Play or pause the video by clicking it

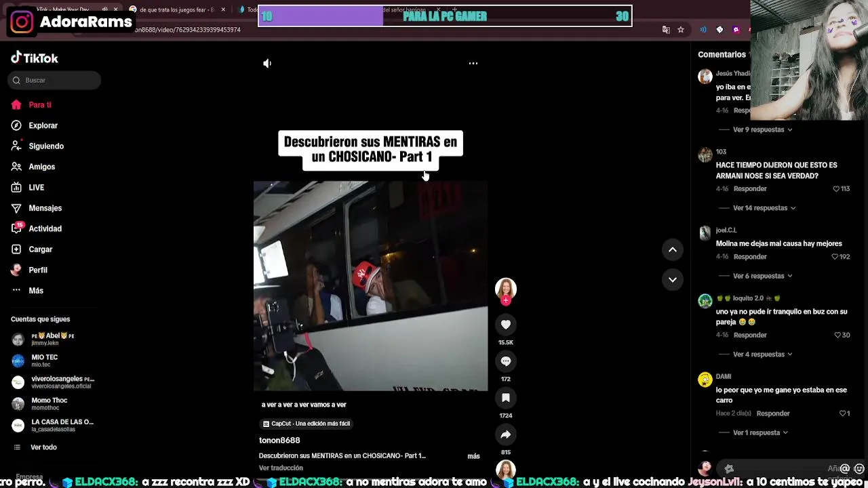370,286
